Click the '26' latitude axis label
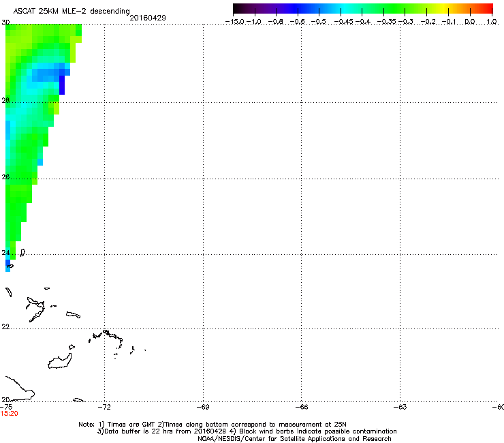The width and height of the screenshot is (504, 443). click(x=5, y=177)
